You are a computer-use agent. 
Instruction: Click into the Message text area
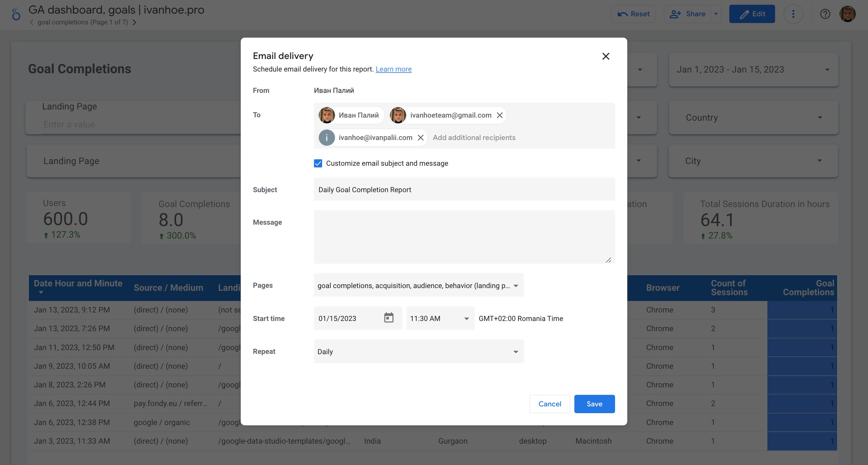pyautogui.click(x=464, y=237)
